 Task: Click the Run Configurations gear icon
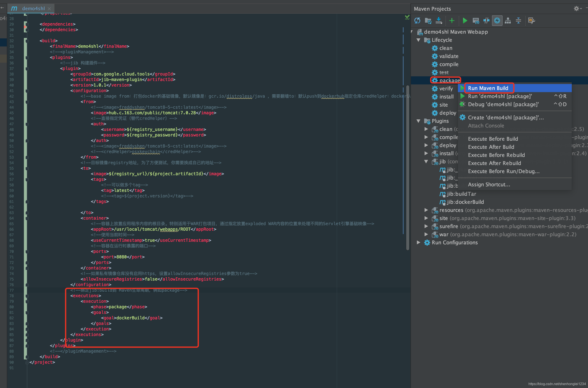(x=427, y=243)
